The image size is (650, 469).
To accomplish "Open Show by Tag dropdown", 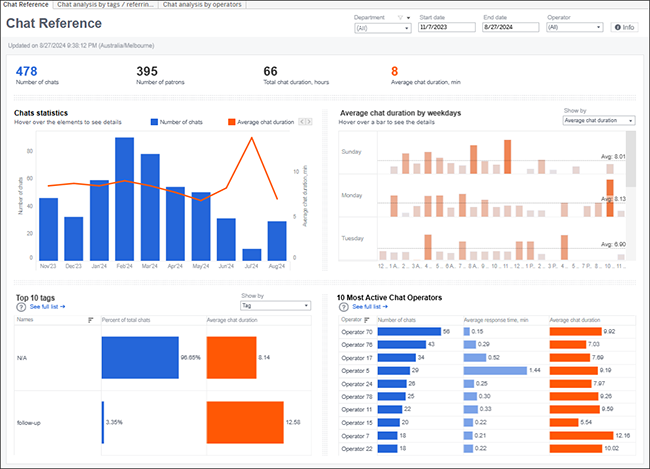I will pos(275,306).
